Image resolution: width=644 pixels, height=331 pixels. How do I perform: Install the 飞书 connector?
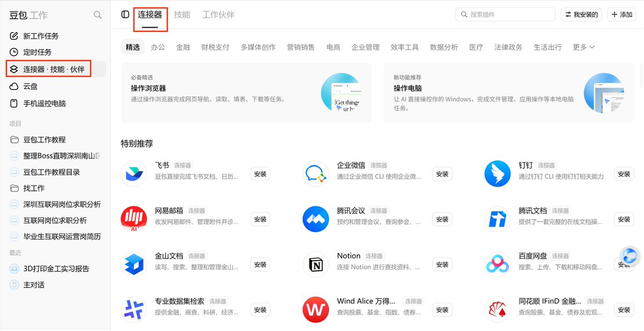(x=260, y=174)
